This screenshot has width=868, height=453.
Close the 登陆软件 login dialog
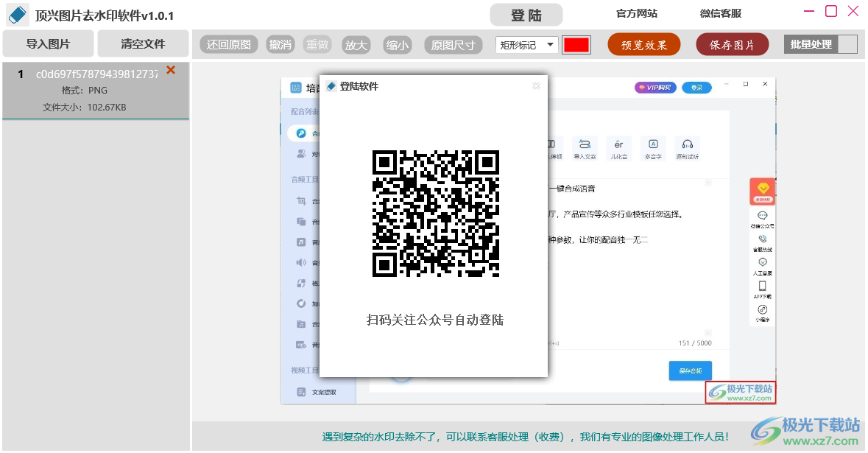pos(536,86)
